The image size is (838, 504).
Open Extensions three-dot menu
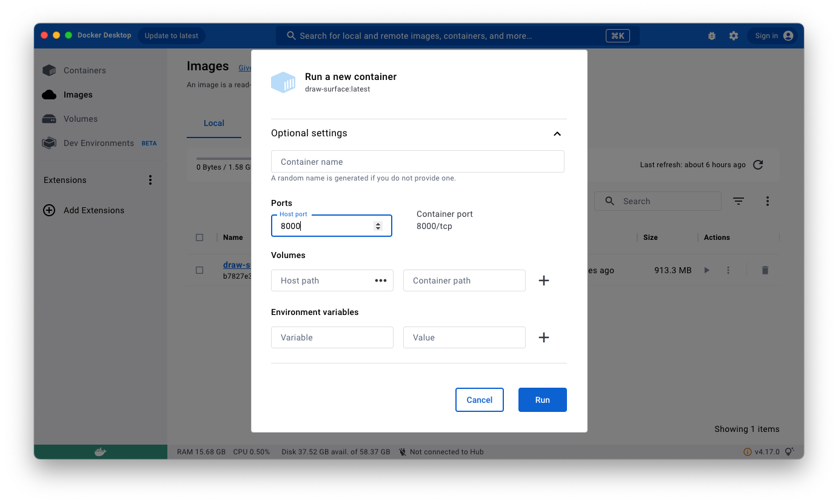pyautogui.click(x=150, y=180)
